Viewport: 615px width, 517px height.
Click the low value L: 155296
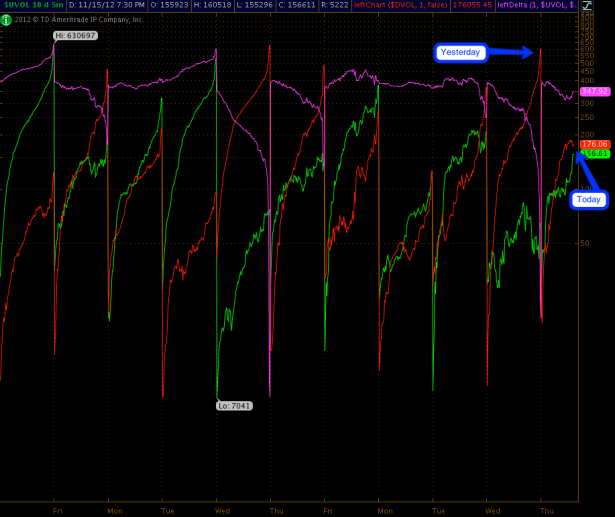[x=255, y=5]
